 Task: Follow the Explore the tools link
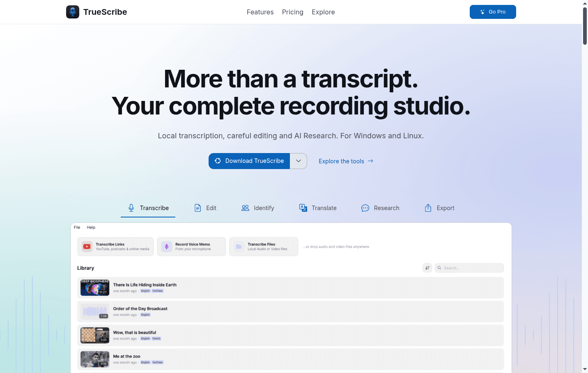[x=346, y=161]
